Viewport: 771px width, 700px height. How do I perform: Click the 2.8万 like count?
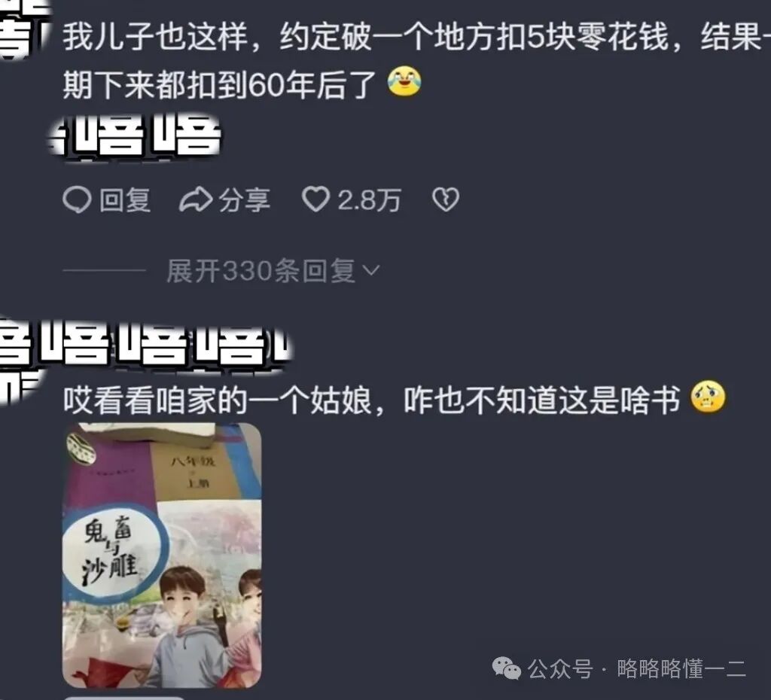[x=369, y=200]
